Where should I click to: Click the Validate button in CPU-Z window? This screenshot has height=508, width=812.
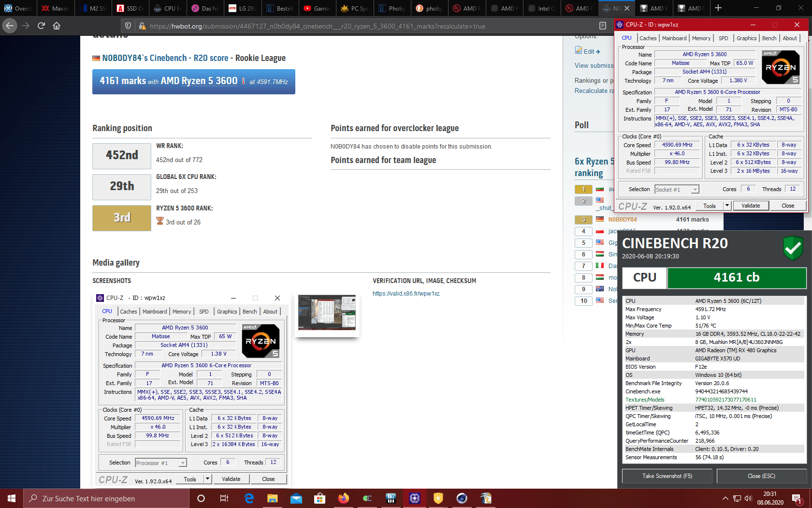[751, 206]
